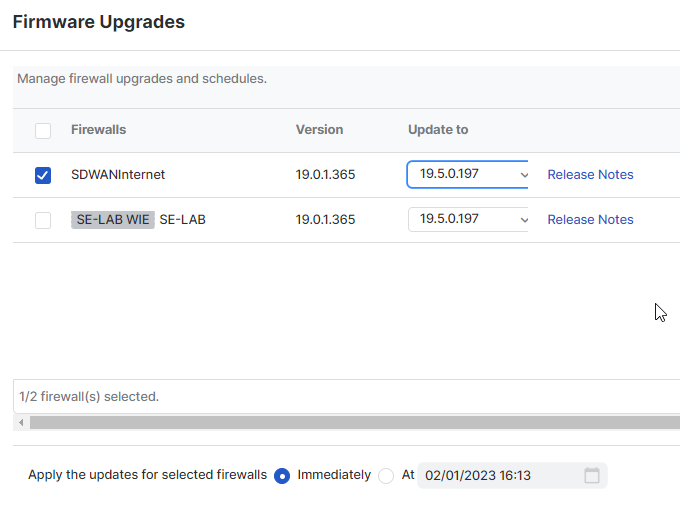Toggle the select-all firewalls header checkbox
This screenshot has height=511, width=680.
click(43, 131)
